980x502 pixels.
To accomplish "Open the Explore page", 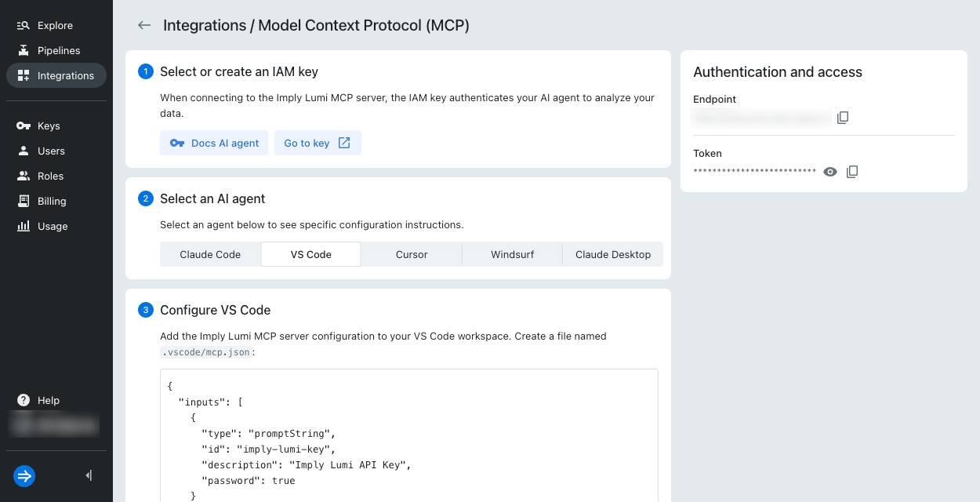I will 55,25.
